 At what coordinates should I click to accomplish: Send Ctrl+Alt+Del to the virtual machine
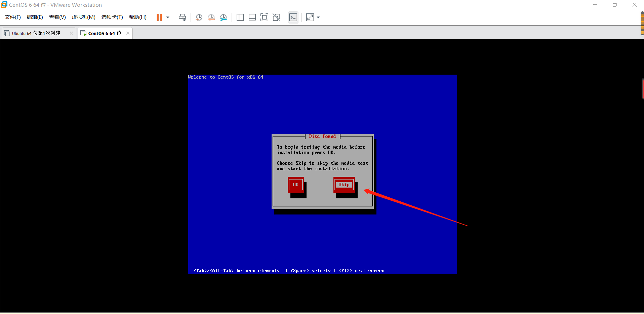(x=183, y=17)
